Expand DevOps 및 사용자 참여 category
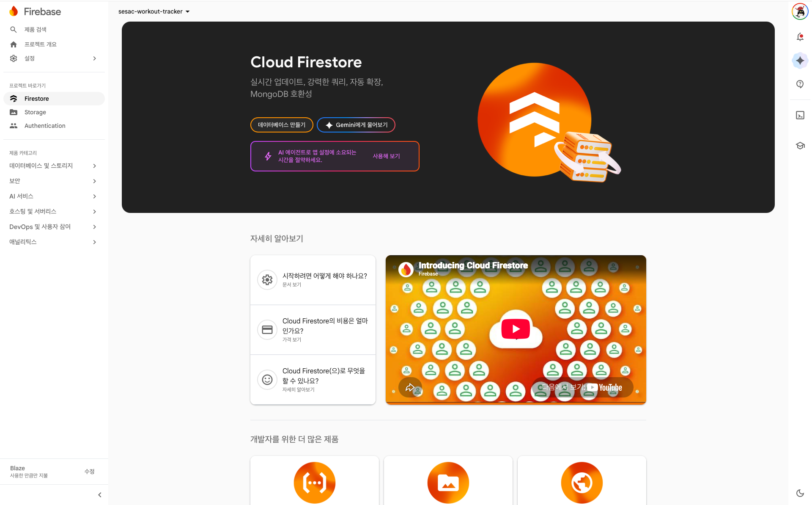Screen dimensions: 812x505 (54, 227)
